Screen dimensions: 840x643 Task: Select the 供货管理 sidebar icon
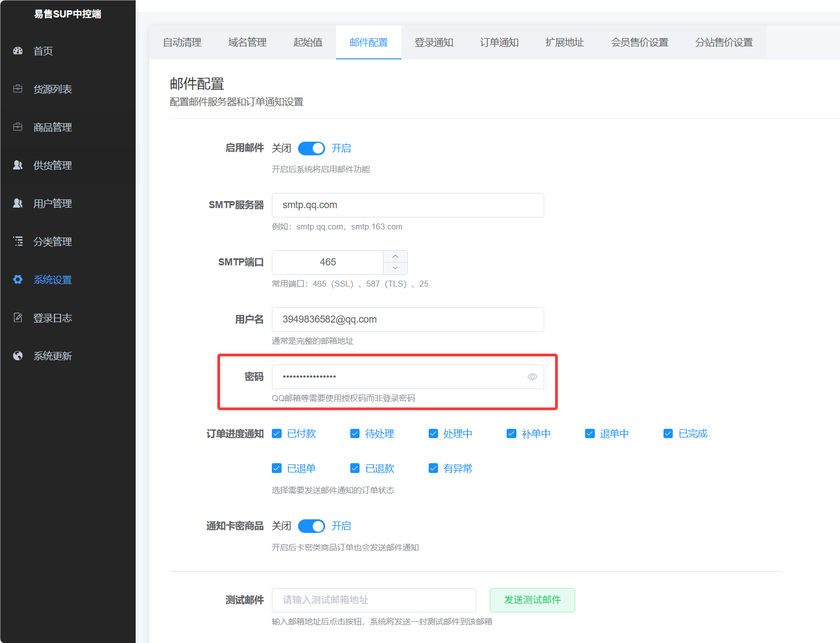(18, 165)
